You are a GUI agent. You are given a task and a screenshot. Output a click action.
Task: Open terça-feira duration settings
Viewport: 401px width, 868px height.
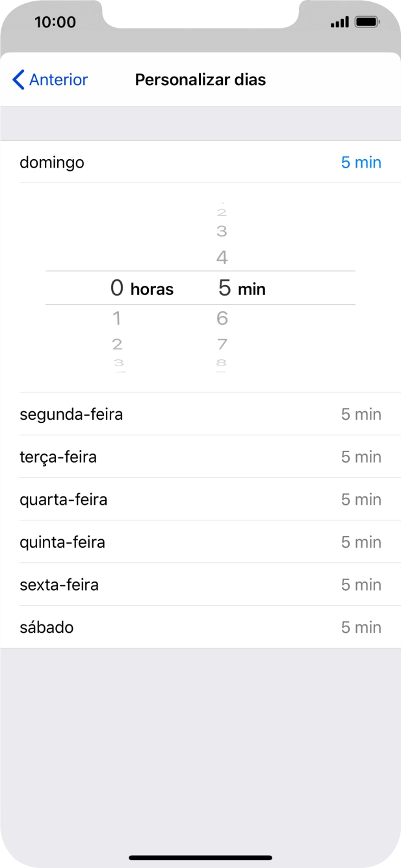pyautogui.click(x=58, y=457)
